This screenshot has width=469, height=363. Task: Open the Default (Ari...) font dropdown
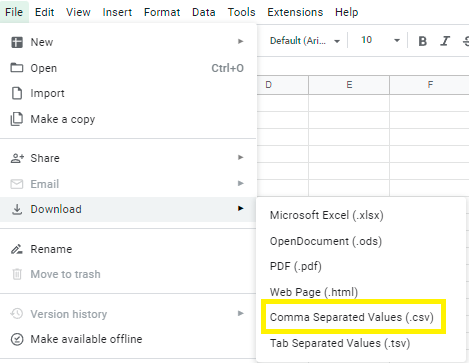[305, 41]
